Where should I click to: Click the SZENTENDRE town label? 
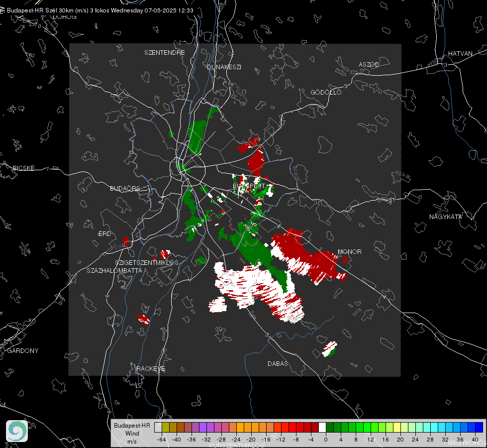coord(164,53)
